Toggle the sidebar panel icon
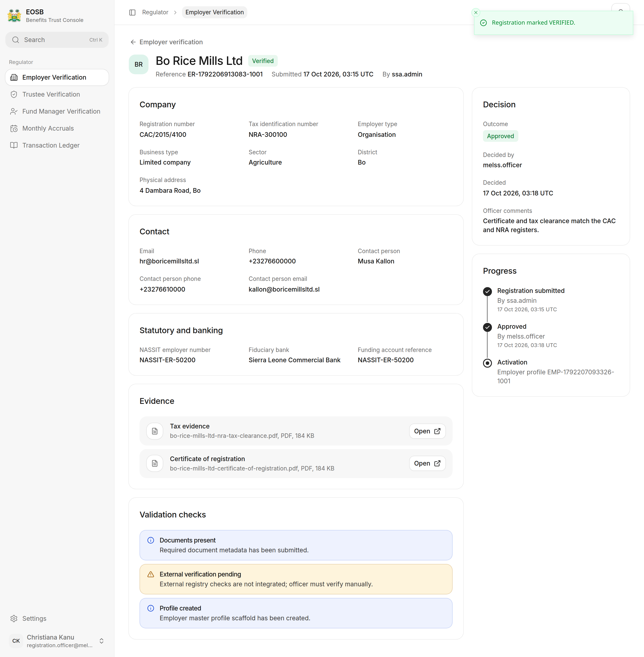 132,13
